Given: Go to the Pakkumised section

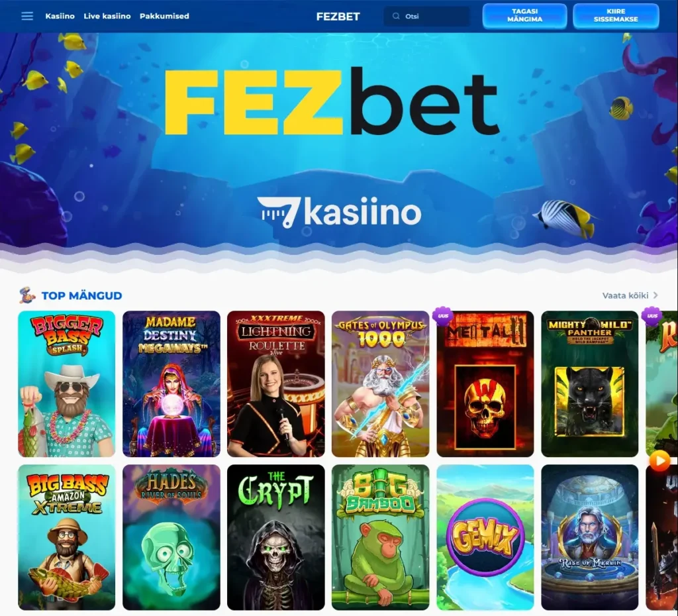Looking at the screenshot, I should tap(164, 16).
